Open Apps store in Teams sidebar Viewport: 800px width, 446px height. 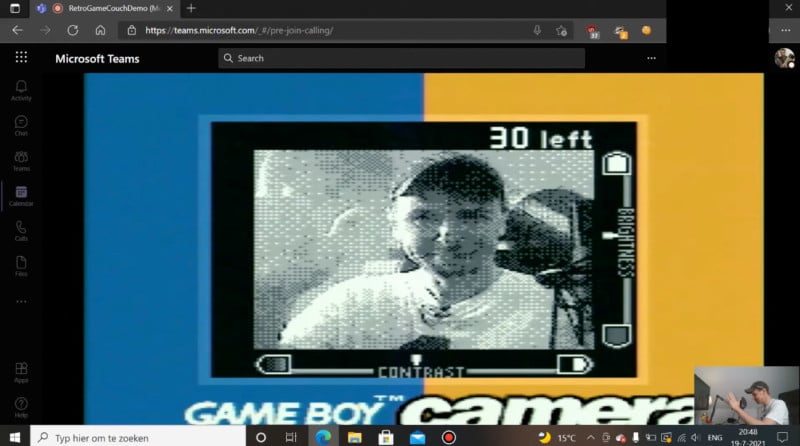click(21, 373)
